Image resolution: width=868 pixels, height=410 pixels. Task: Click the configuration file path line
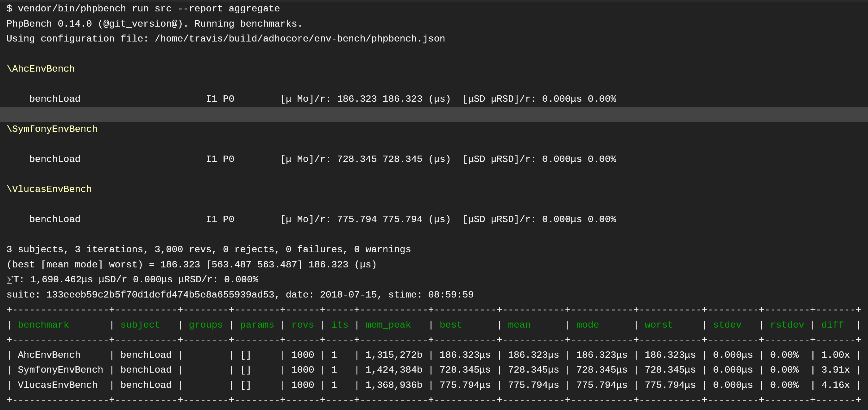tap(226, 39)
